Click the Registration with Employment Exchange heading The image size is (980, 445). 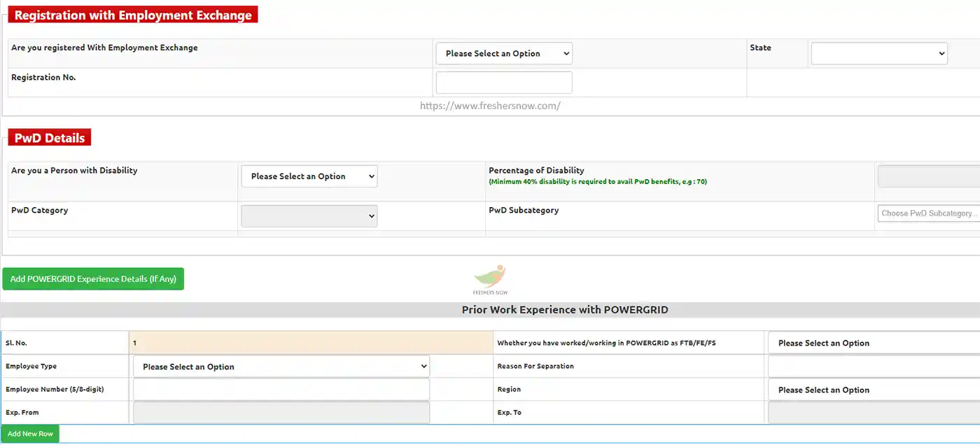tap(133, 15)
